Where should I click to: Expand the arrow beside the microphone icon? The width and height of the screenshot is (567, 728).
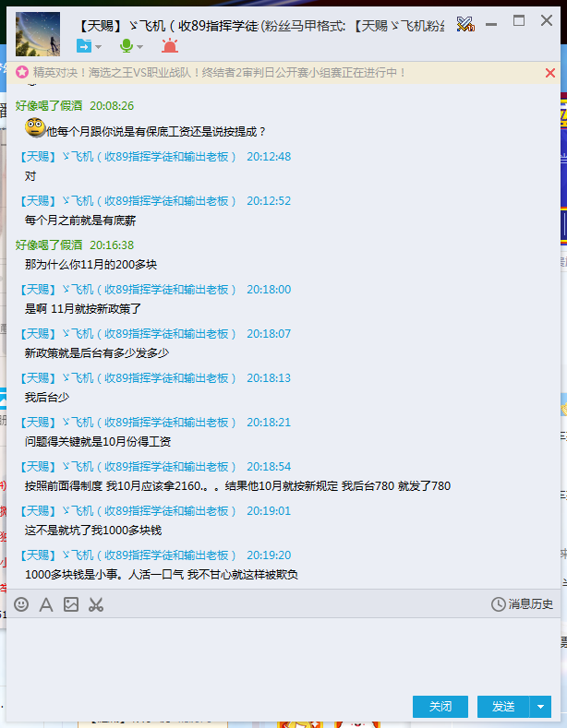(x=139, y=46)
